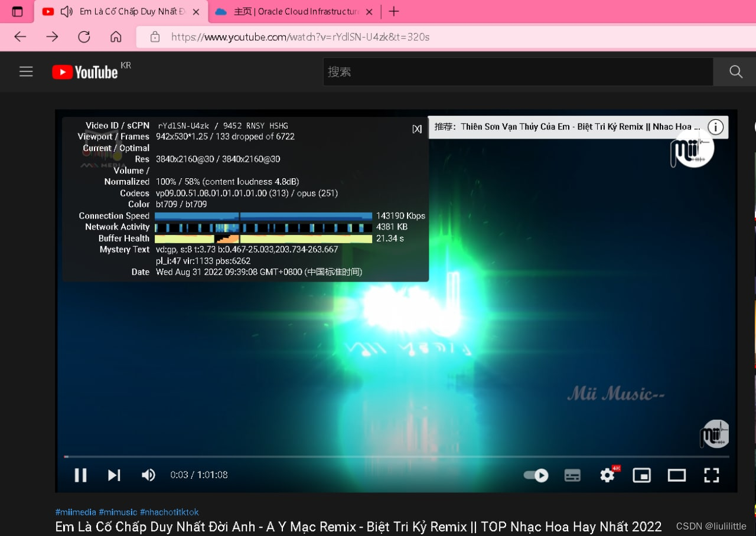Click the Codecs vp09 opus line

pos(247,193)
